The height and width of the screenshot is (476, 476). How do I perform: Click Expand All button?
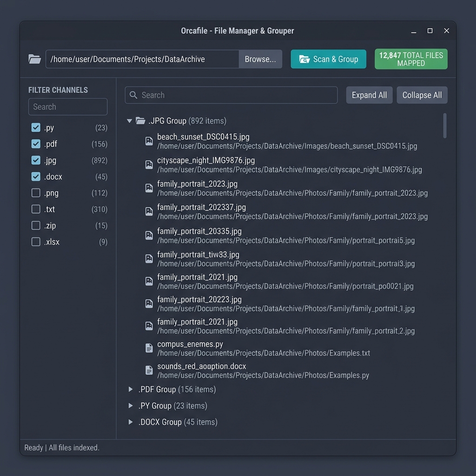point(370,95)
